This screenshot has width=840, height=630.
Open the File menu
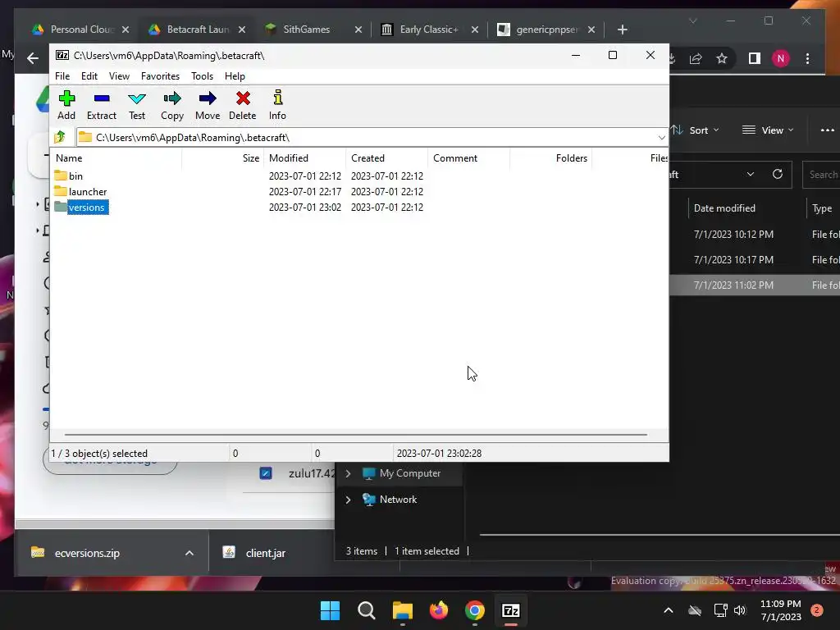(x=62, y=76)
